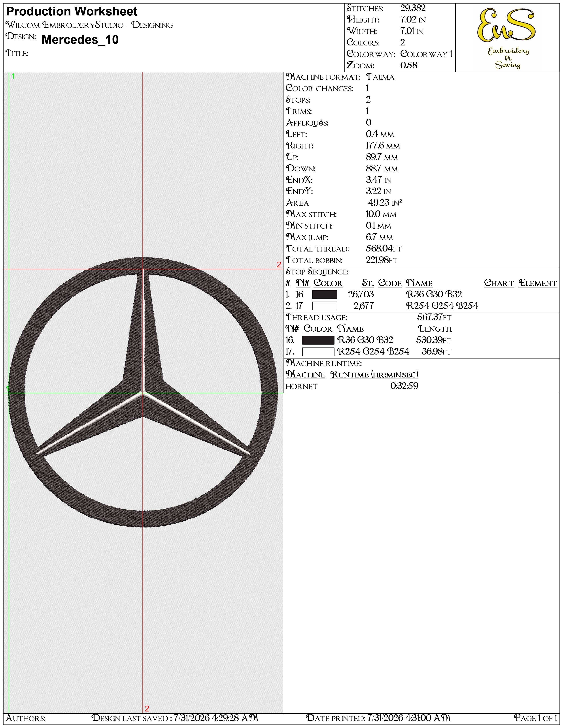The width and height of the screenshot is (563, 728).
Task: Click the "Code" column header
Action: pos(390,283)
